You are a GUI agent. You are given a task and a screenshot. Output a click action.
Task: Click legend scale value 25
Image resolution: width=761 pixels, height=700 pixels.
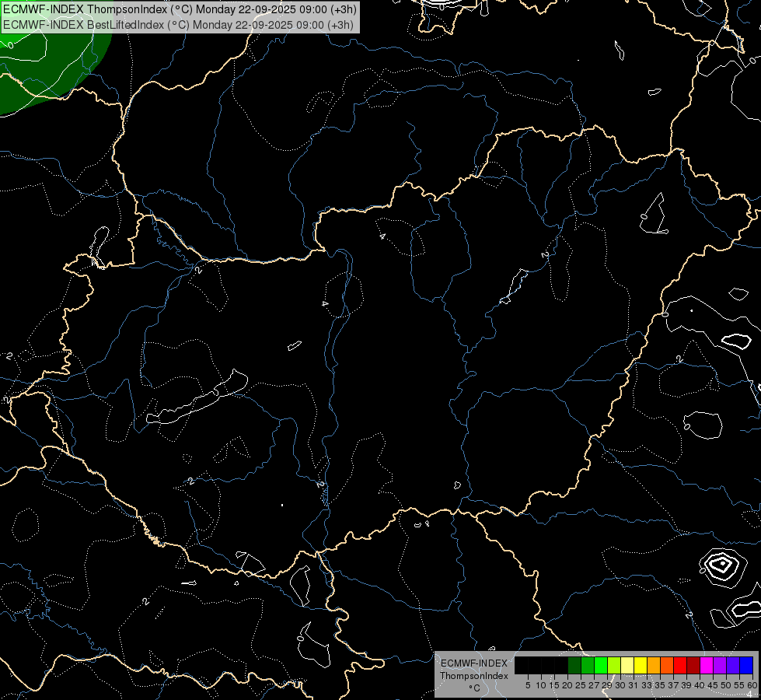click(581, 685)
